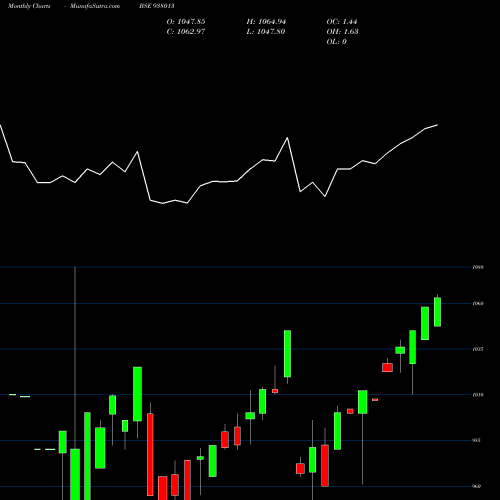Click the topmost price axis label
Image resolution: width=500 pixels, height=500 pixels.
[x=478, y=267]
